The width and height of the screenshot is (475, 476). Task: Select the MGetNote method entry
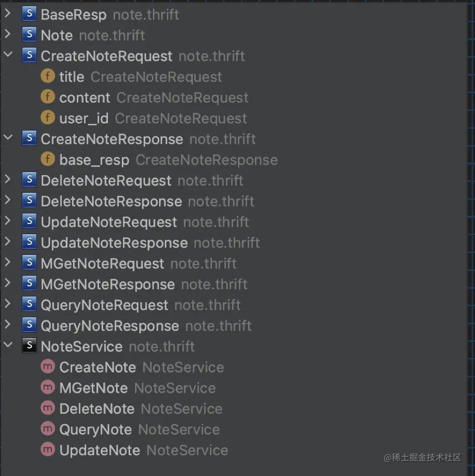pyautogui.click(x=93, y=388)
